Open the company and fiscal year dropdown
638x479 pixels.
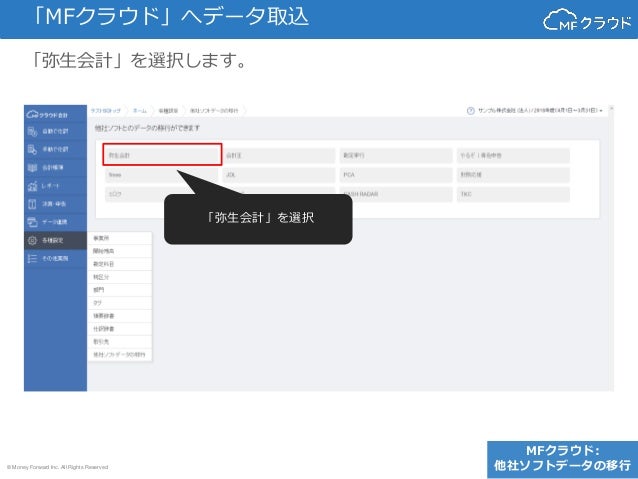click(x=540, y=111)
